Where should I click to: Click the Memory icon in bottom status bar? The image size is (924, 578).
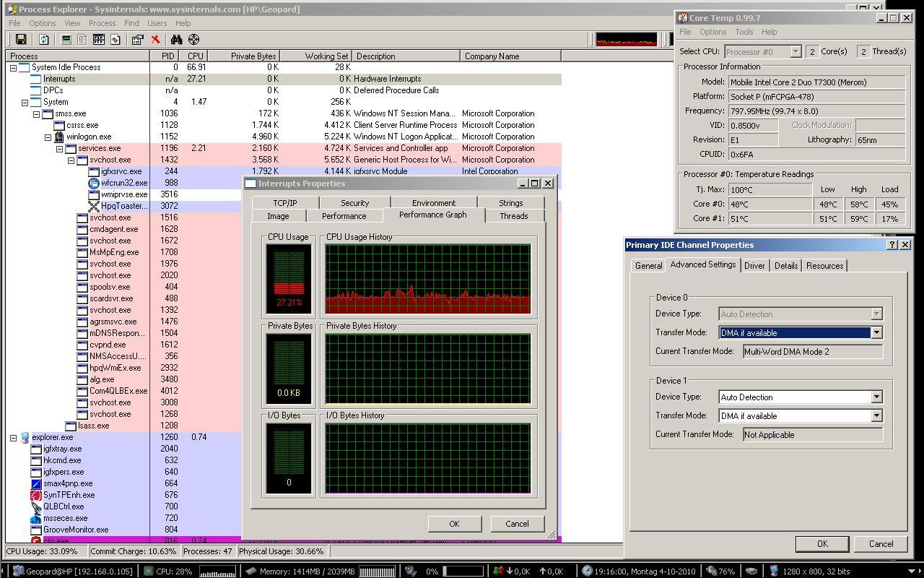click(251, 571)
